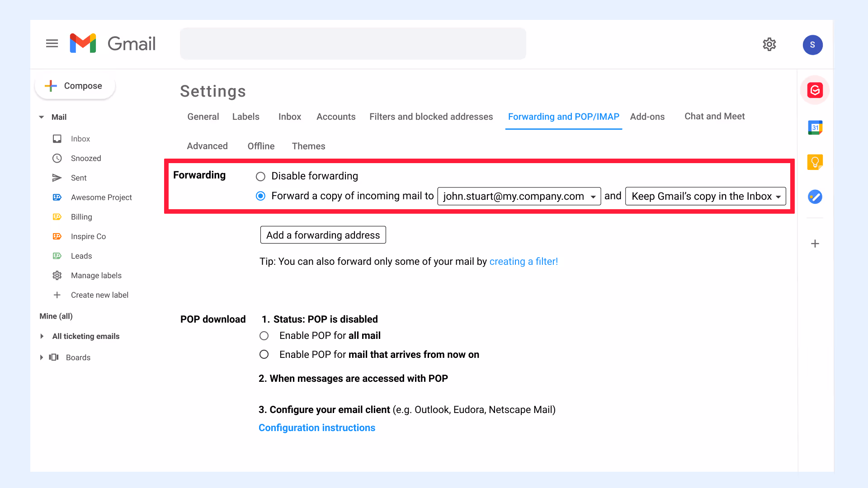
Task: Open Keep Gmail's copy in Inbox dropdown
Action: [x=705, y=196]
